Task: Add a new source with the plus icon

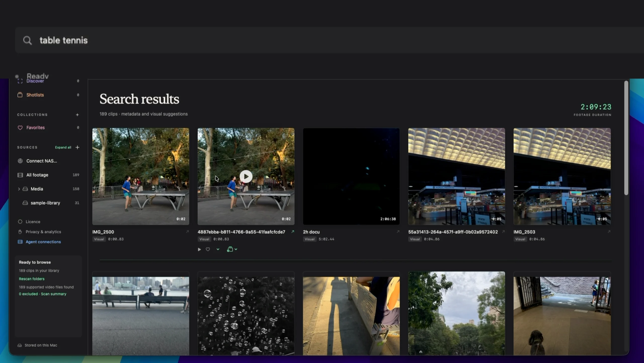Action: pos(77,147)
